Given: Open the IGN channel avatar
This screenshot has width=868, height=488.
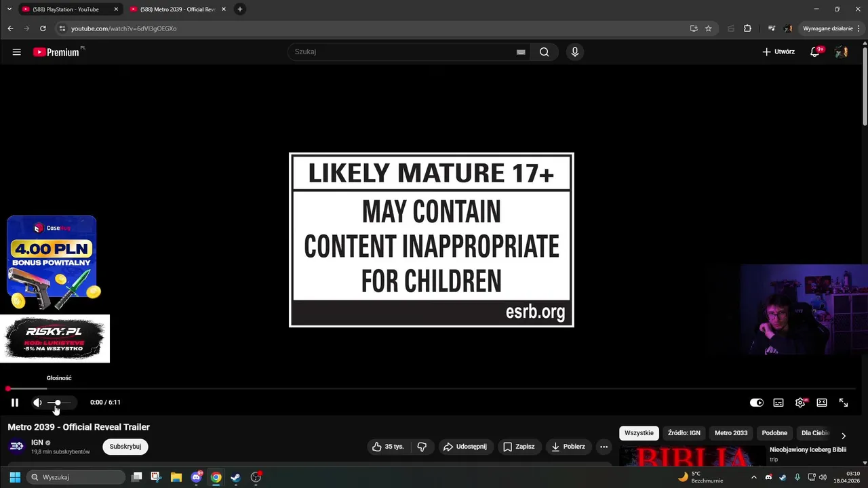Looking at the screenshot, I should (17, 446).
